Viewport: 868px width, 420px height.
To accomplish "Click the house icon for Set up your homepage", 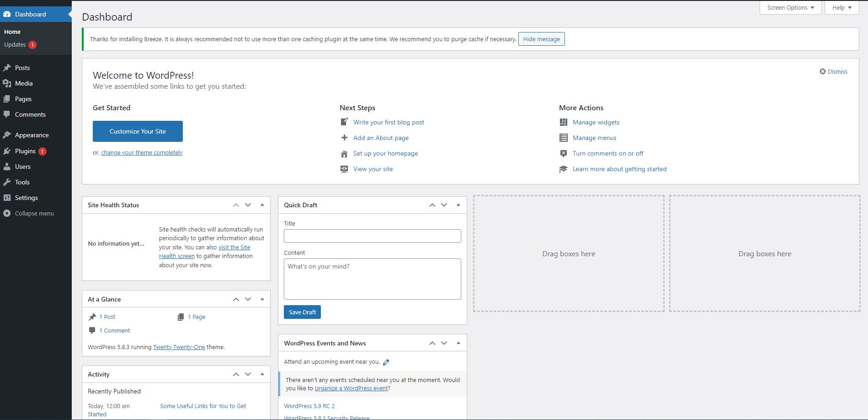I will tap(345, 153).
